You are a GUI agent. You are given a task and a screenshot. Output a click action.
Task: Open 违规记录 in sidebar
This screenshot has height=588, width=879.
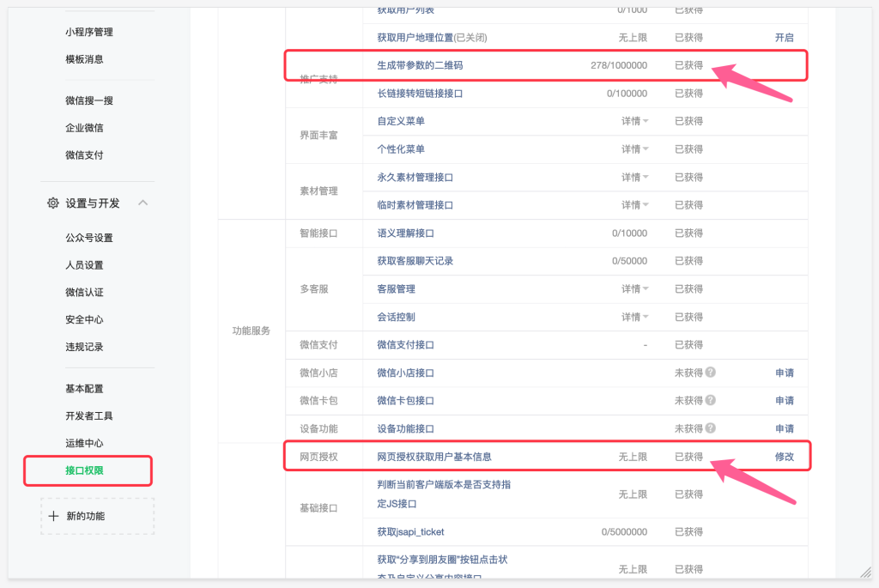click(84, 347)
